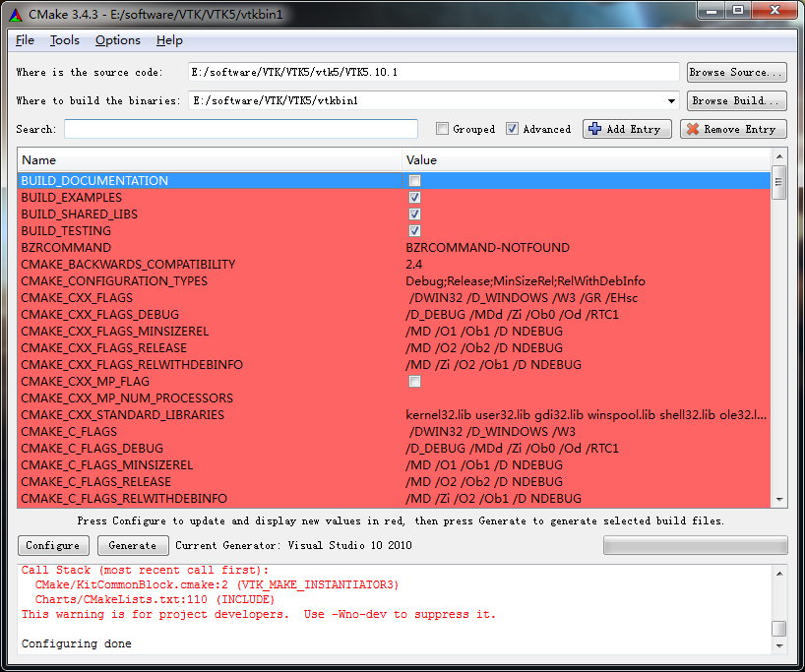Click the /DWIN32 /D_WINDOWS /W3 /GR /EHsc value

524,298
